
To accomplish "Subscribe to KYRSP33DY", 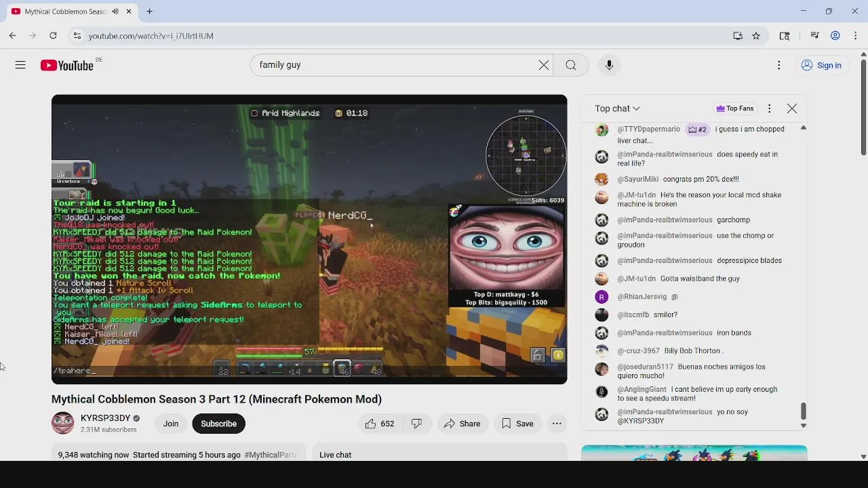I will [x=218, y=424].
